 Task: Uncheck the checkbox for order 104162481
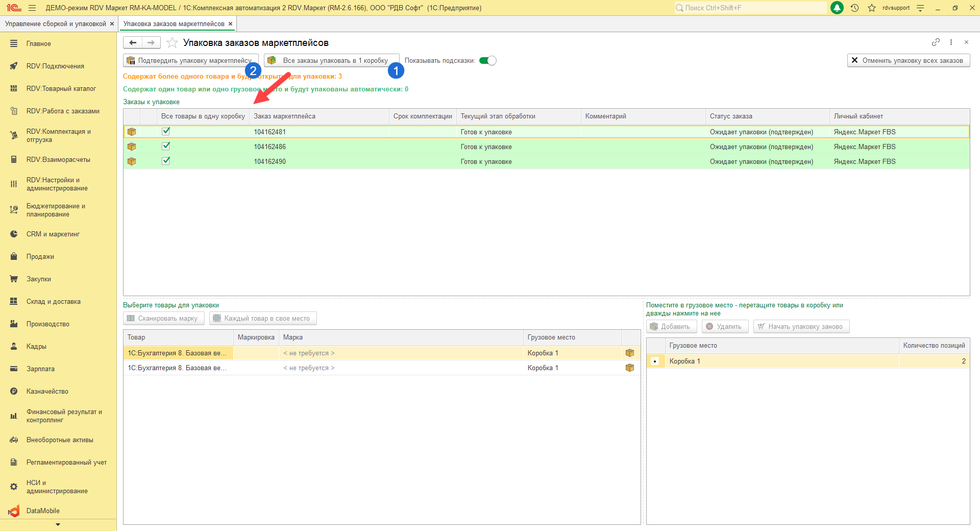tap(166, 131)
